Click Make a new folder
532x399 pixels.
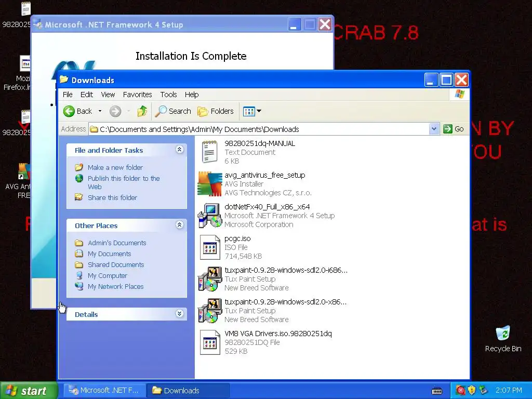115,168
